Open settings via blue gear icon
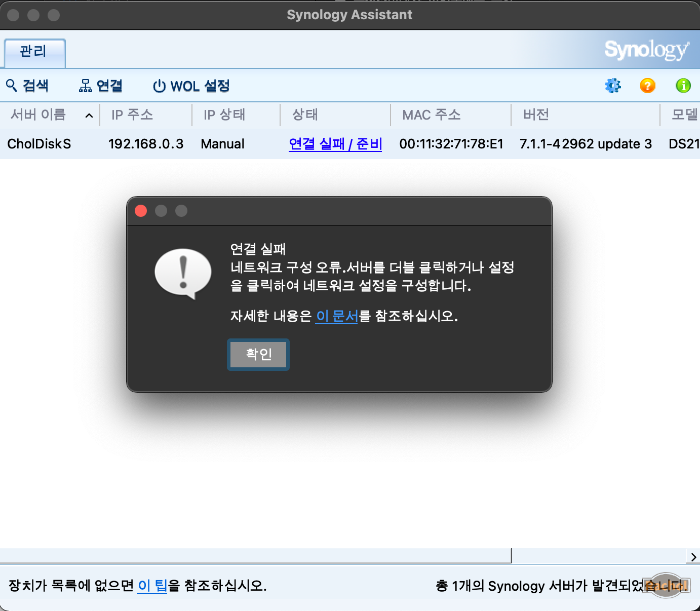The width and height of the screenshot is (700, 611). 613,86
